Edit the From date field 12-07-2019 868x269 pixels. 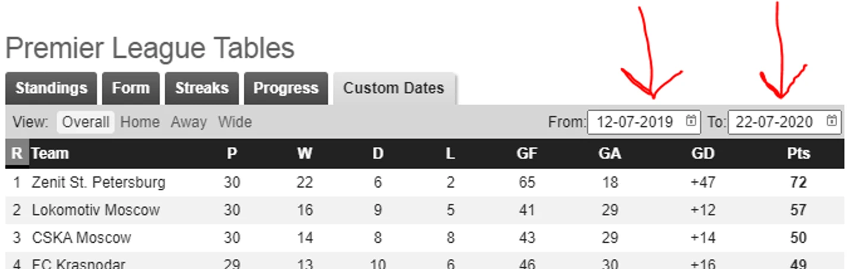[x=644, y=122]
